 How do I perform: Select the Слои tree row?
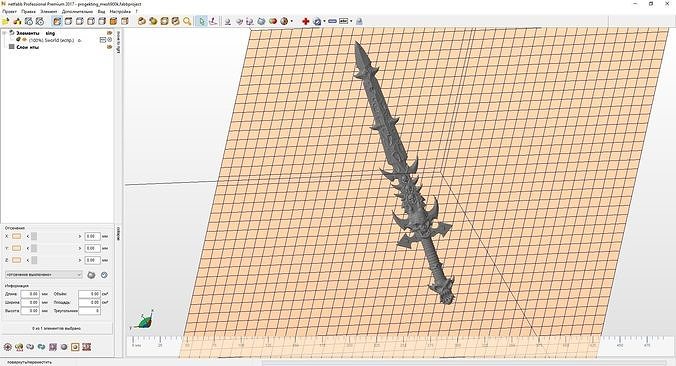click(x=28, y=47)
